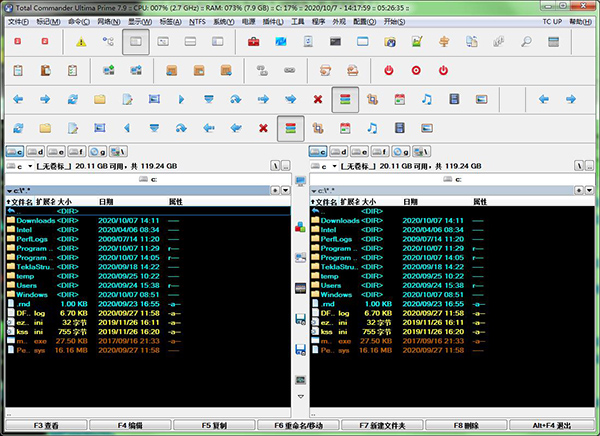600x436 pixels.
Task: Open the left panel path history arrow
Action: 286,190
